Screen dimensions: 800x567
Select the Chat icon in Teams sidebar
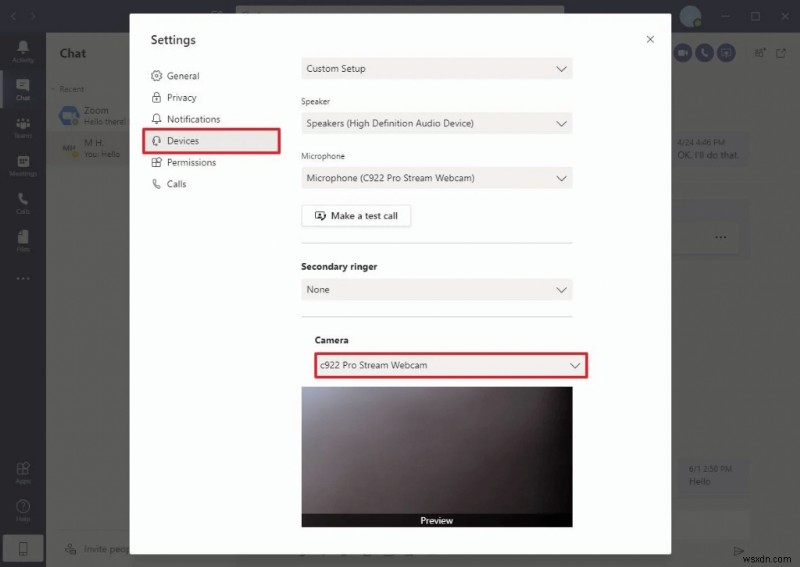pyautogui.click(x=23, y=89)
